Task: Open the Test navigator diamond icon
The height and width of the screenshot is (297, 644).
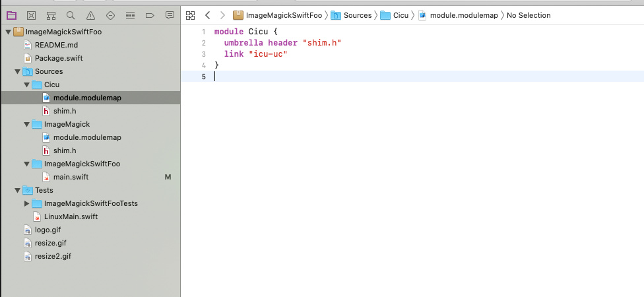Action: point(110,16)
